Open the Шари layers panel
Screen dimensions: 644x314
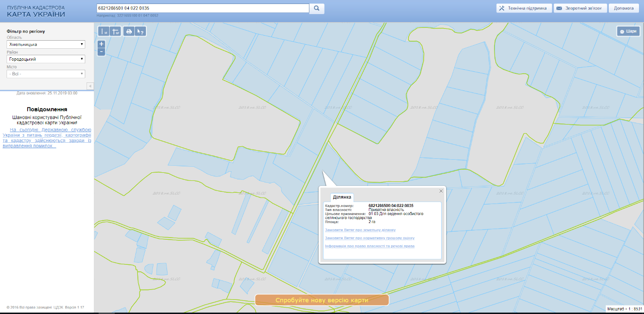[628, 31]
